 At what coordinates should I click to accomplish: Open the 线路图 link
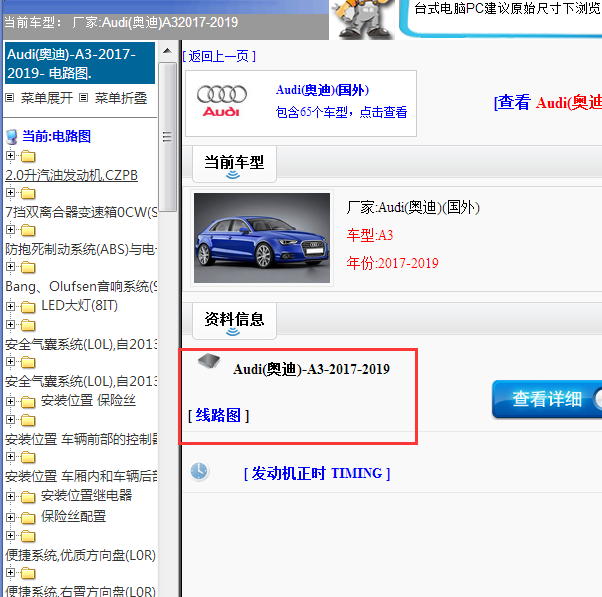tap(218, 415)
